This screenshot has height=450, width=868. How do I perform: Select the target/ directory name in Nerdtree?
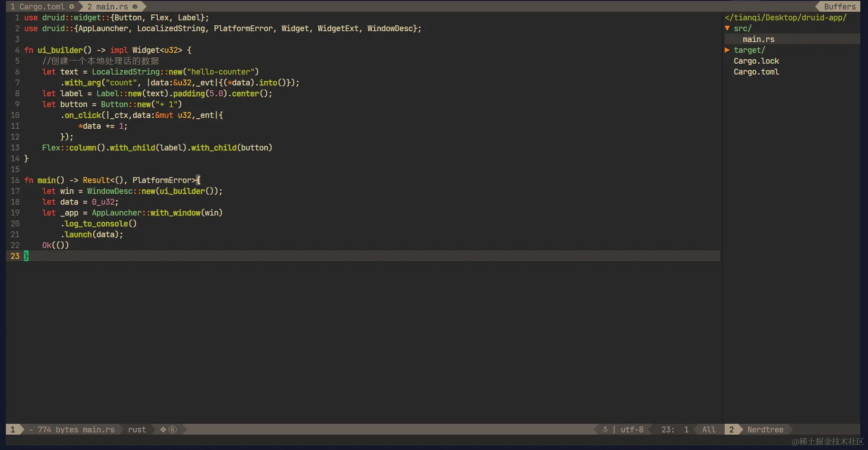coord(750,50)
